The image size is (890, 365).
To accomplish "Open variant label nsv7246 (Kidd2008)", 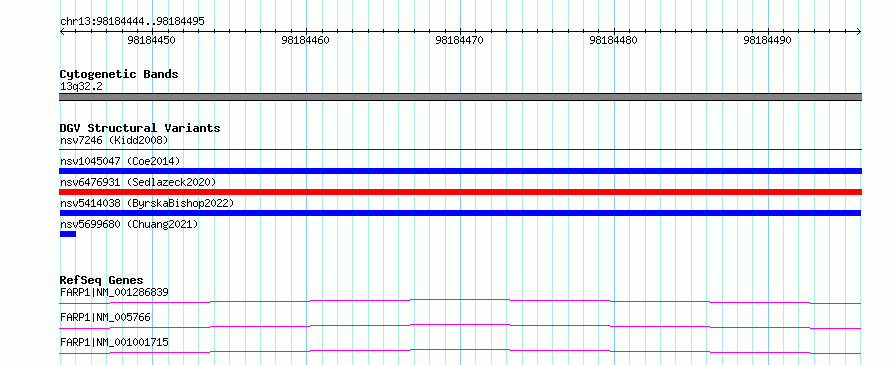I will pyautogui.click(x=114, y=140).
